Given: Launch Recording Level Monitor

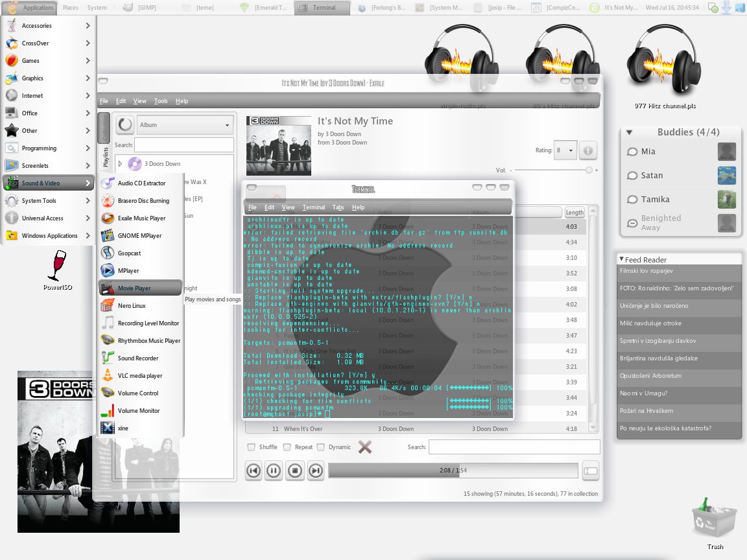Looking at the screenshot, I should 141,323.
